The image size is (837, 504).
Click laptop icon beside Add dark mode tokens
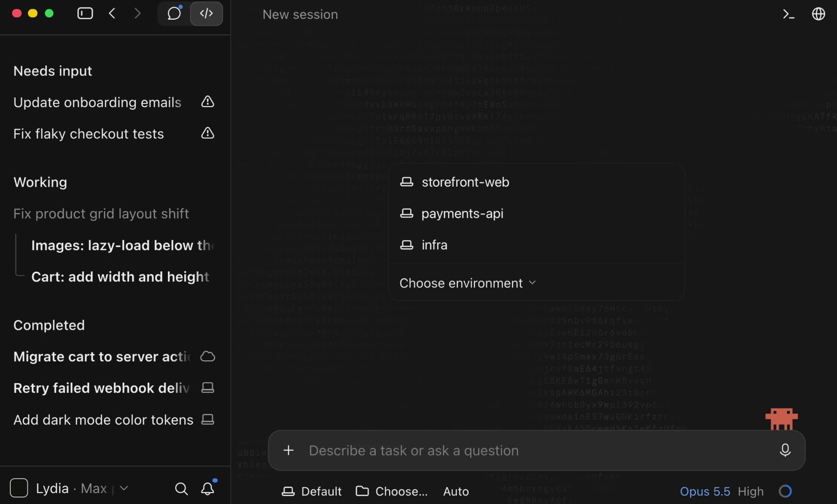tap(208, 419)
